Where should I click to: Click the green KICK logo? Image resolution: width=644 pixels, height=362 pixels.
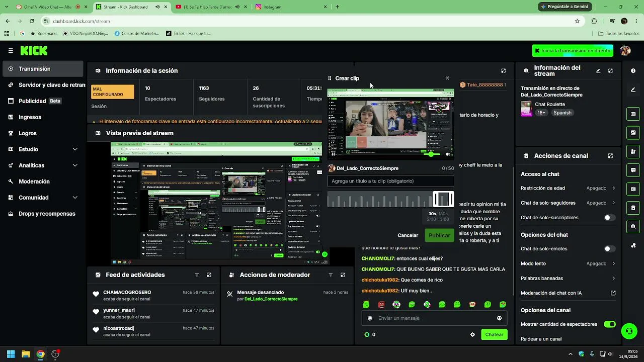point(34,51)
